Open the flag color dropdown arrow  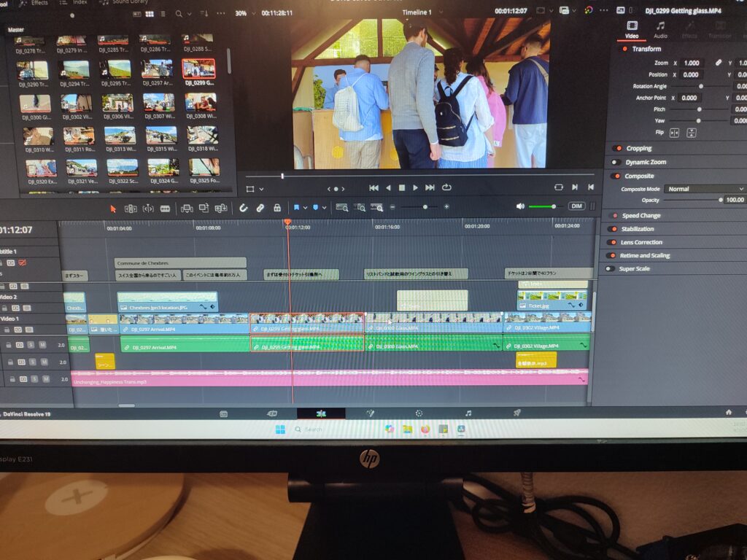(x=305, y=208)
